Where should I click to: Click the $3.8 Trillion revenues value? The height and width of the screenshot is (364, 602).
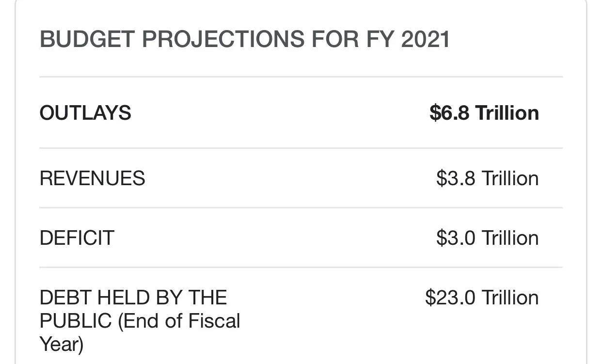coord(487,178)
